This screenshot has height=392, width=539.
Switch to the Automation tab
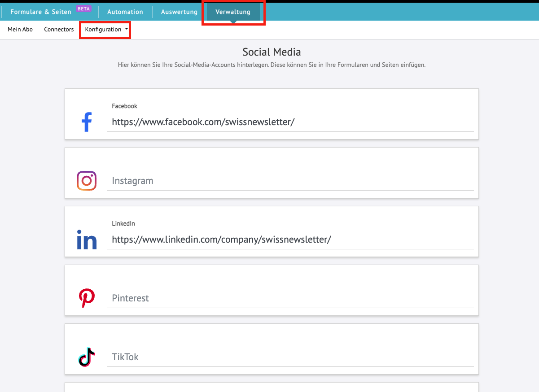pos(125,12)
